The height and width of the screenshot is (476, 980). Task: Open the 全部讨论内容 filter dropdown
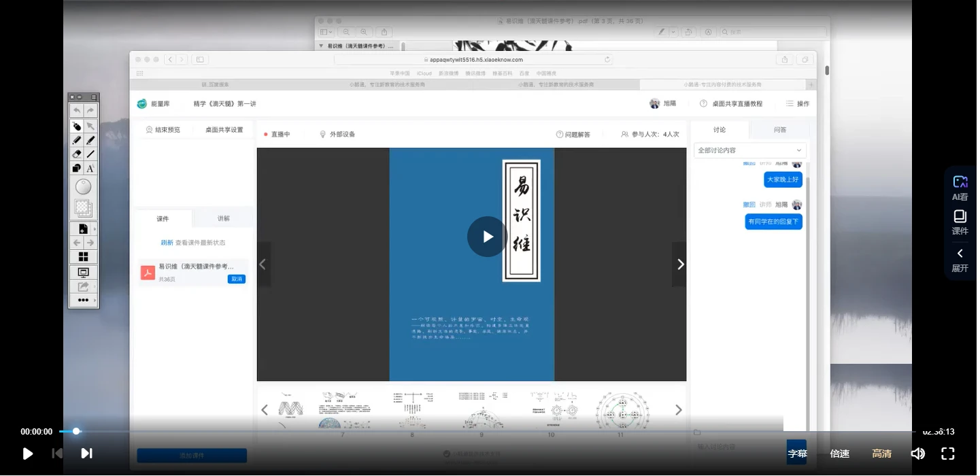tap(750, 150)
